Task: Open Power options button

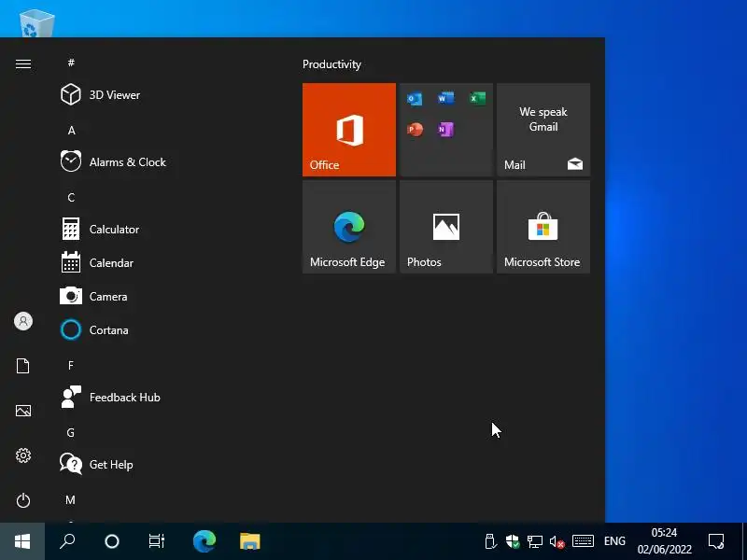Action: [x=22, y=500]
